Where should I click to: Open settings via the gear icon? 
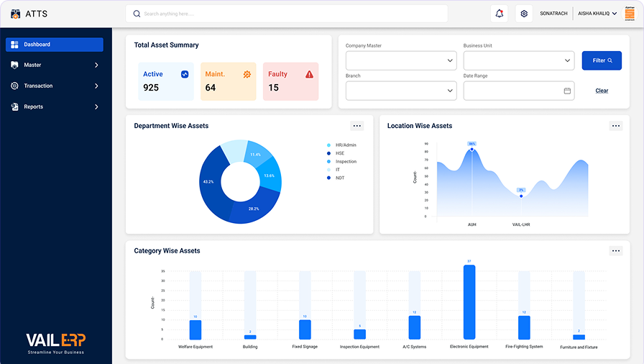pos(524,14)
